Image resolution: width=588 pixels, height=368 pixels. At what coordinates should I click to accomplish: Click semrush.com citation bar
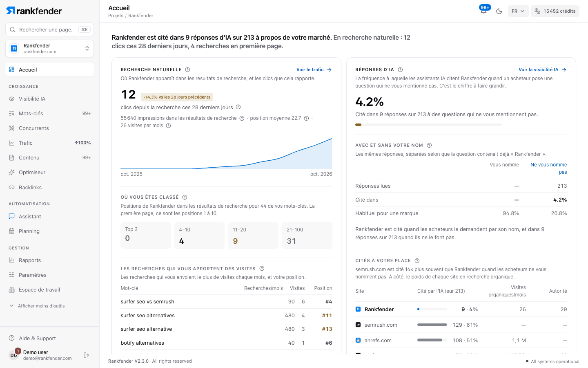432,325
